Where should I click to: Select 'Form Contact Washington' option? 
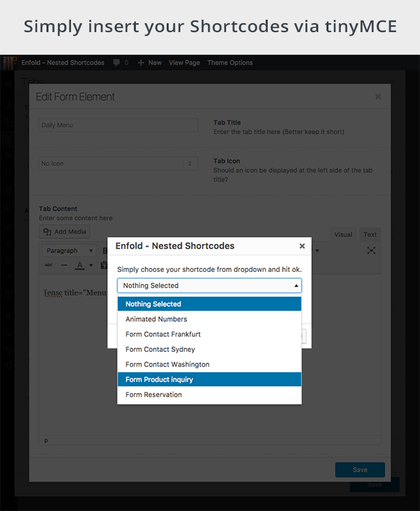(209, 364)
